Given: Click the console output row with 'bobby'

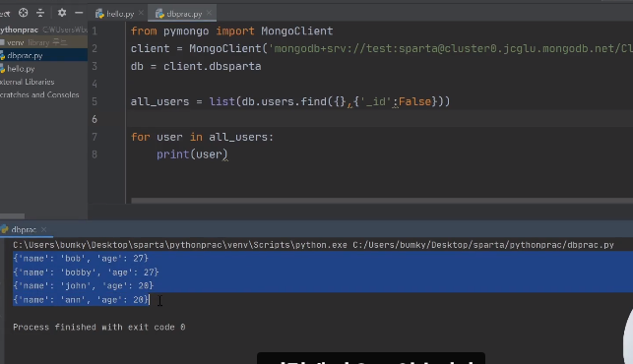Looking at the screenshot, I should [86, 273].
